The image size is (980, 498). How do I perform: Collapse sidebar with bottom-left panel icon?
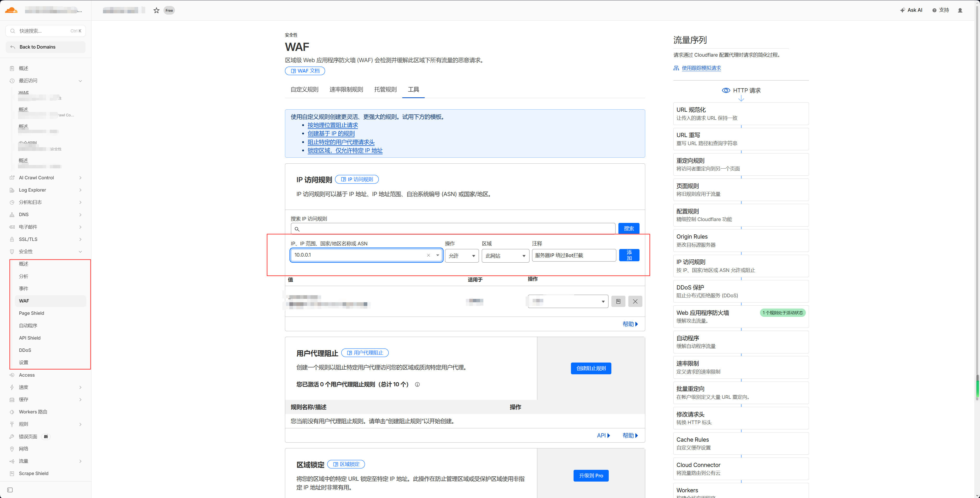10,490
